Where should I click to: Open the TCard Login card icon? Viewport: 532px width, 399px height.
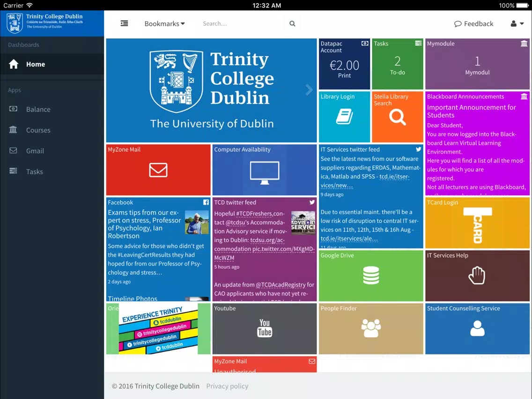477,225
